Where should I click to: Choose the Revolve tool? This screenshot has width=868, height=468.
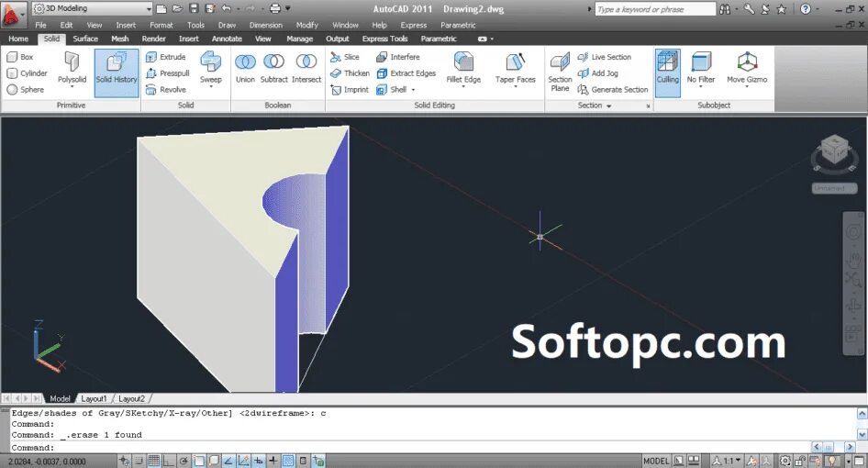coord(165,89)
